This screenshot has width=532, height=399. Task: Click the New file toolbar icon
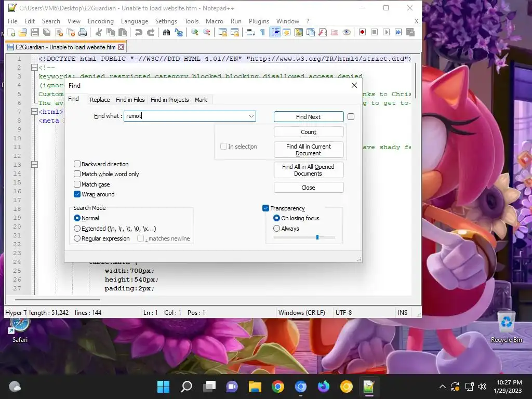11,32
